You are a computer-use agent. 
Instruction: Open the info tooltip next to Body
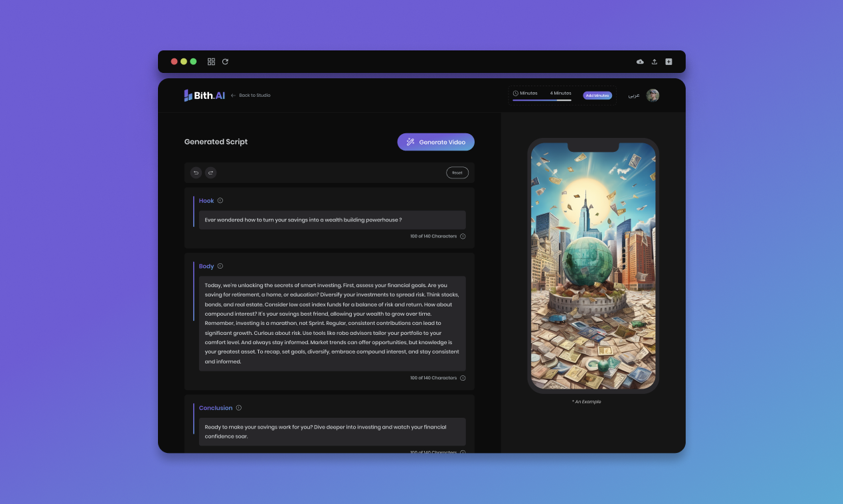click(x=220, y=266)
